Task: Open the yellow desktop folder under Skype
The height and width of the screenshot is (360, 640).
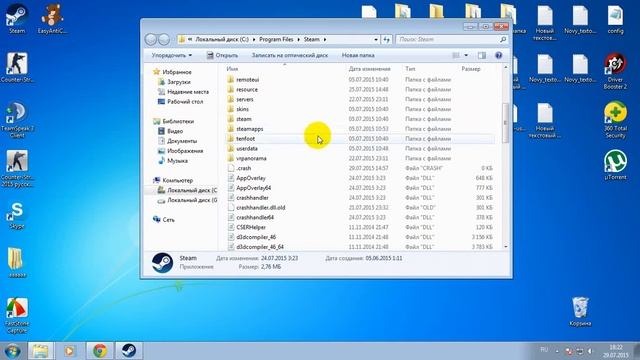Action: coord(16,262)
